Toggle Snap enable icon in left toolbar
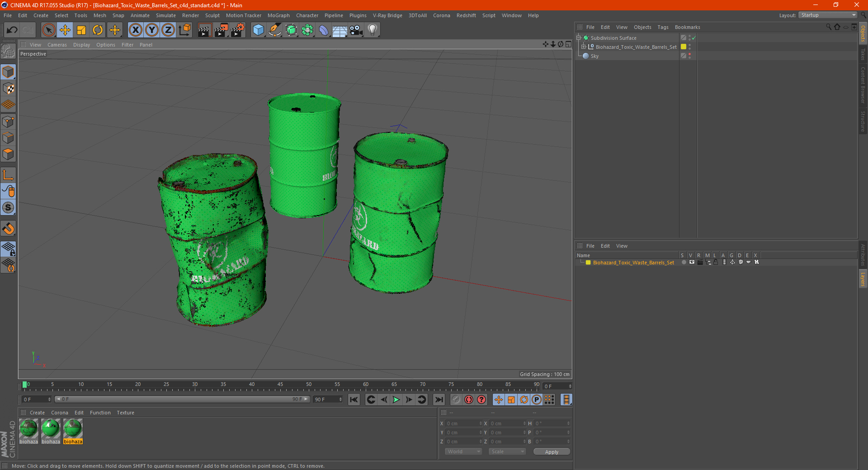This screenshot has height=470, width=868. pyautogui.click(x=8, y=229)
